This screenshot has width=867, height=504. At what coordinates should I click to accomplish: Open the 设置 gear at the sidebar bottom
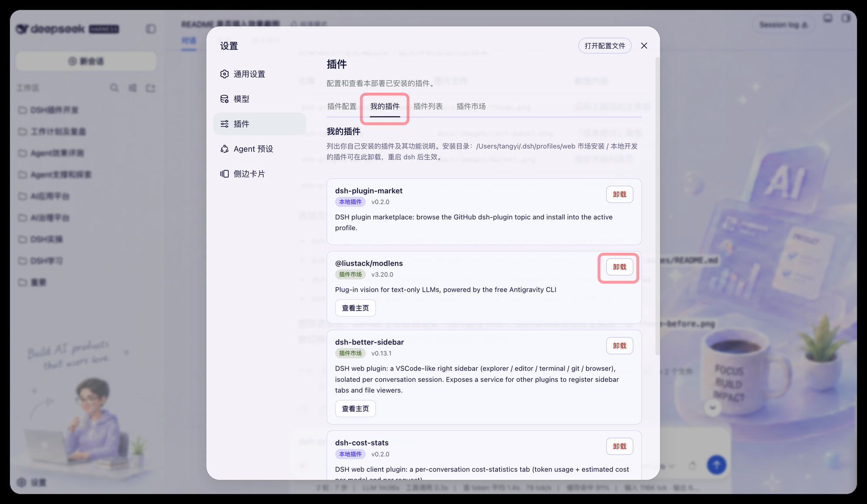click(x=31, y=482)
